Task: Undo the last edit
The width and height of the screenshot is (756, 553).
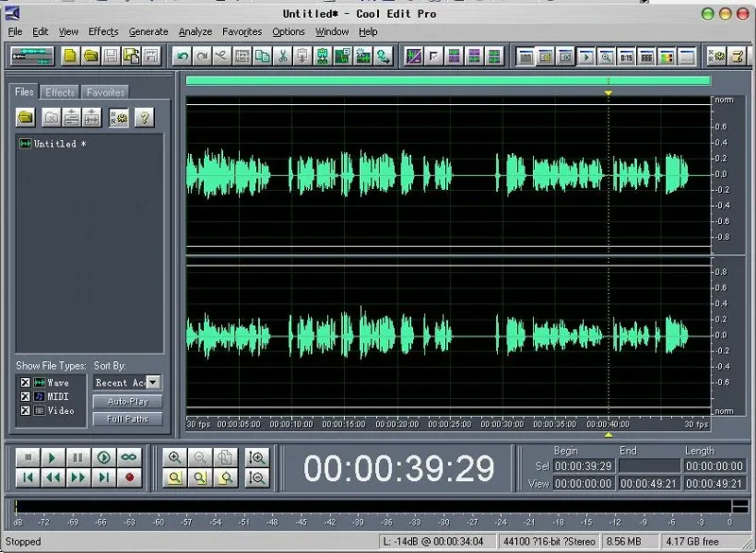Action: [x=182, y=57]
